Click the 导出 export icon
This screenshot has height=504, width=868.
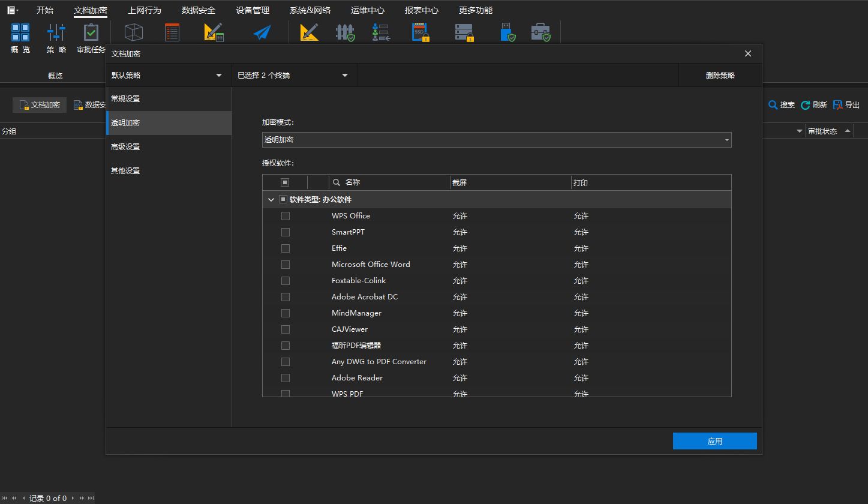(x=838, y=105)
